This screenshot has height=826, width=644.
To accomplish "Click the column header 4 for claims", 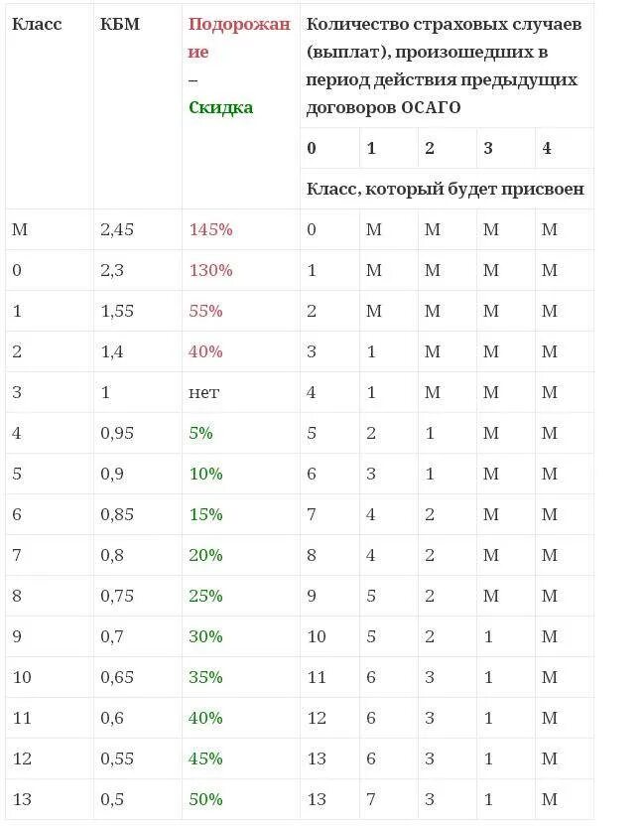I will 547,148.
